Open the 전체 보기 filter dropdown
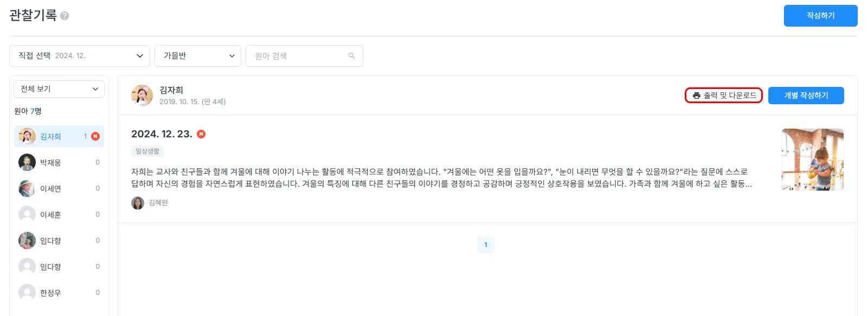868x316 pixels. (x=59, y=89)
